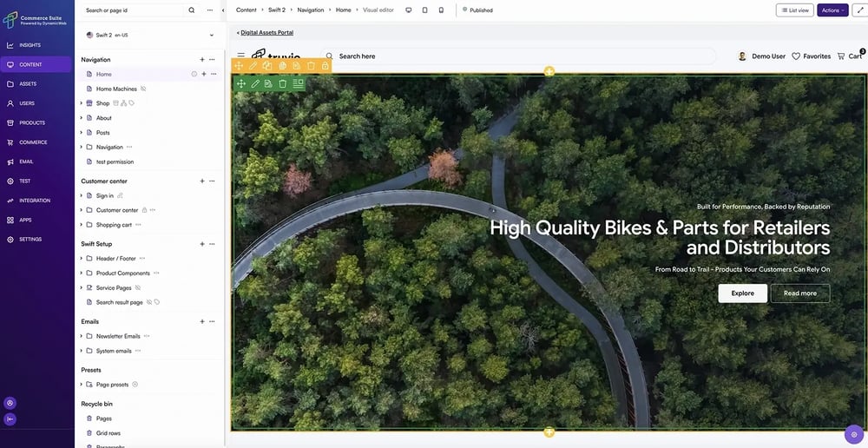Screen dimensions: 868x448
Task: Expand the Newsletter Emails folder
Action: pos(82,336)
